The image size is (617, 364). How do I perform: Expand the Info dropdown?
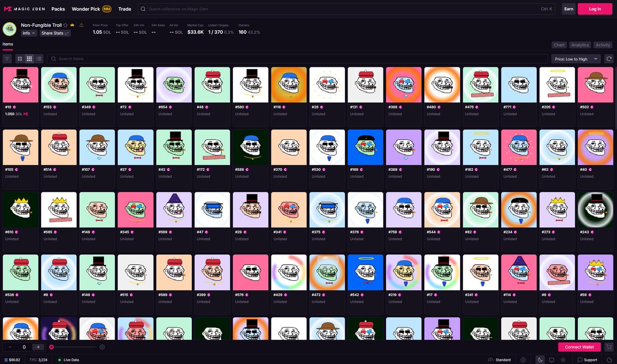(x=29, y=33)
